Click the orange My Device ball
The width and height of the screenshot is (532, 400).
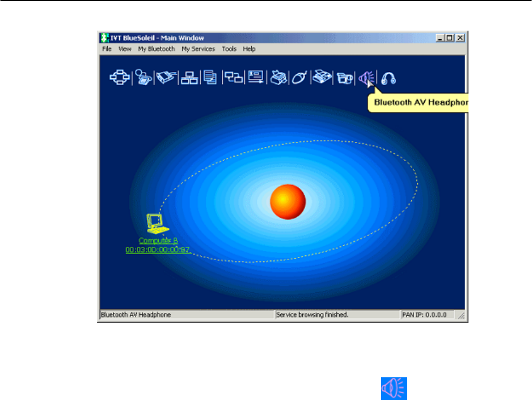tap(288, 201)
